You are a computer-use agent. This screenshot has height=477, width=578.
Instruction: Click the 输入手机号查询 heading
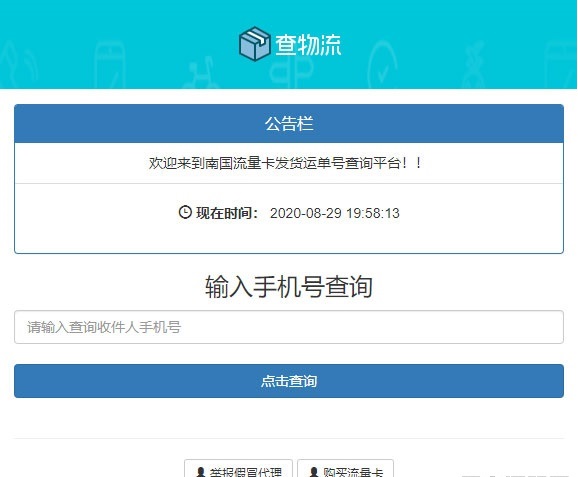289,286
